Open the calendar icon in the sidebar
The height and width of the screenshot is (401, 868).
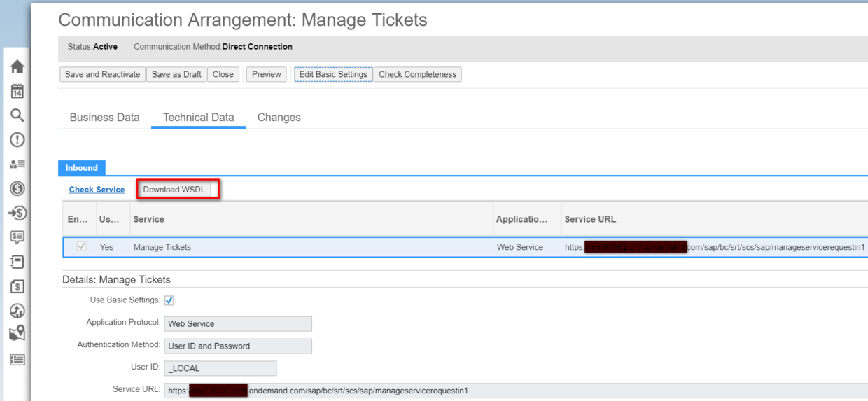17,91
